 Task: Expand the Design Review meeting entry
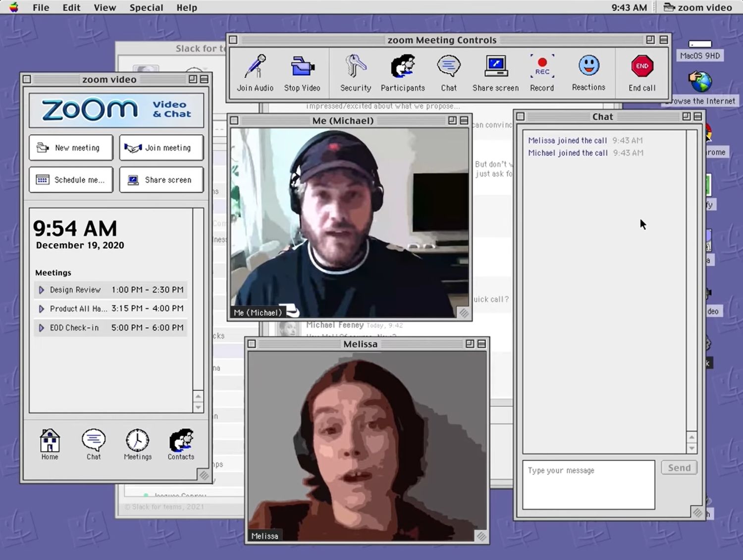[x=42, y=290]
